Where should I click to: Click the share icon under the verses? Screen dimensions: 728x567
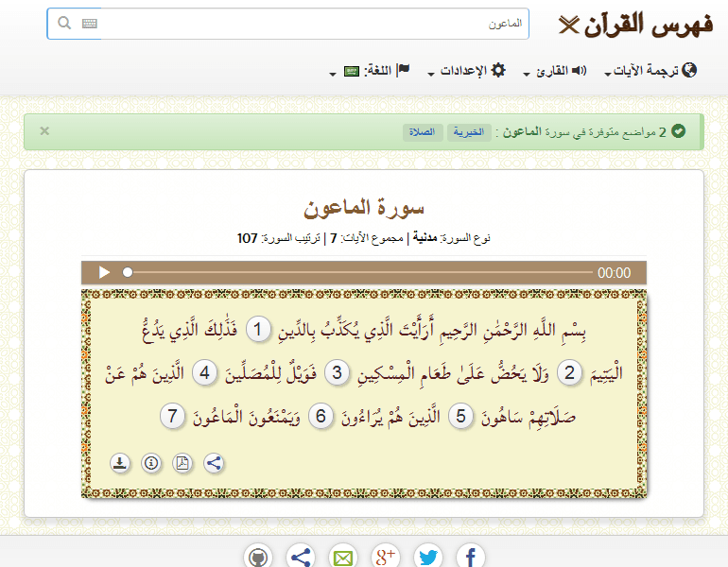214,463
